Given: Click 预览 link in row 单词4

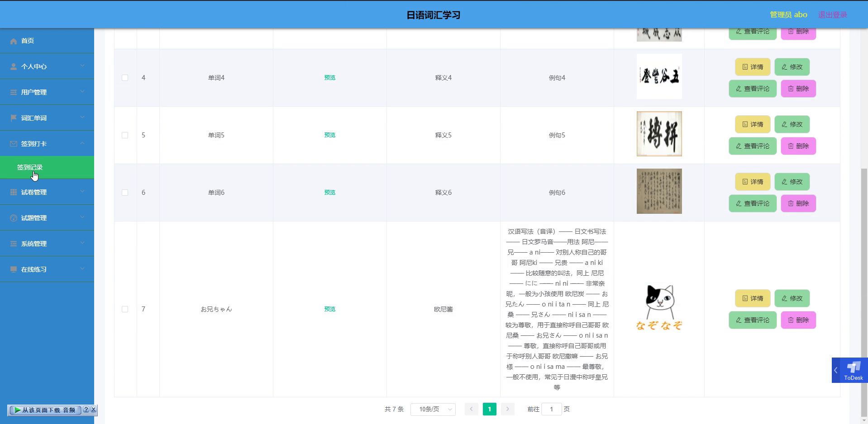Looking at the screenshot, I should (330, 78).
